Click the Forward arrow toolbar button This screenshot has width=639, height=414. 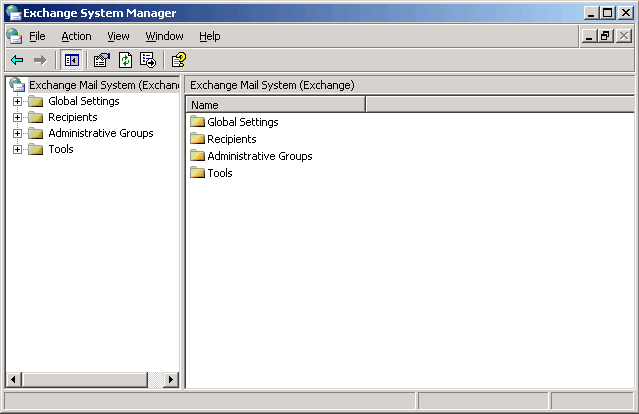tap(40, 60)
